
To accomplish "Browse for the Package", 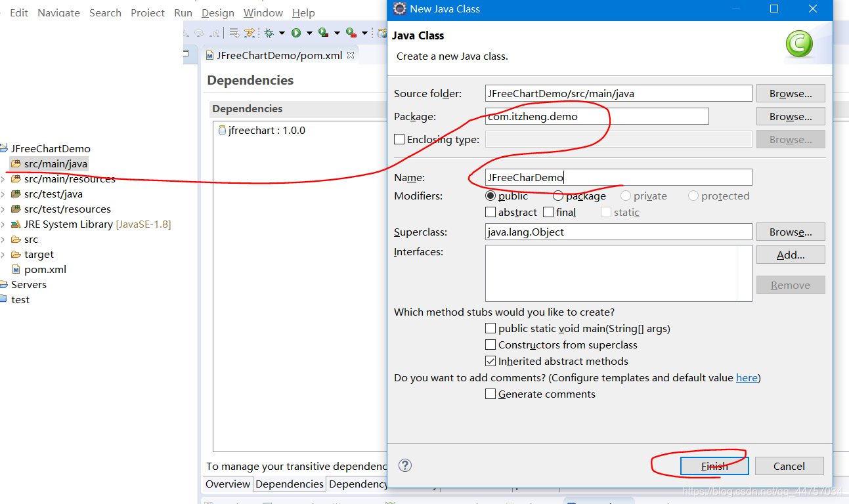I will 791,116.
